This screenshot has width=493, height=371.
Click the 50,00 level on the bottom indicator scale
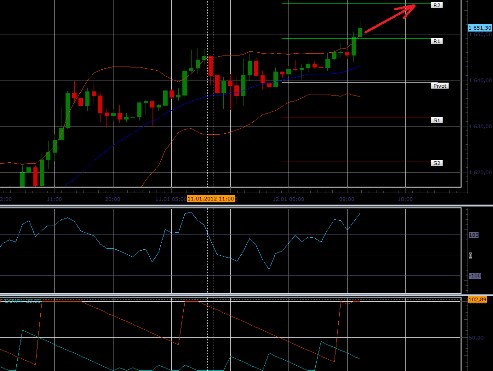(x=476, y=338)
